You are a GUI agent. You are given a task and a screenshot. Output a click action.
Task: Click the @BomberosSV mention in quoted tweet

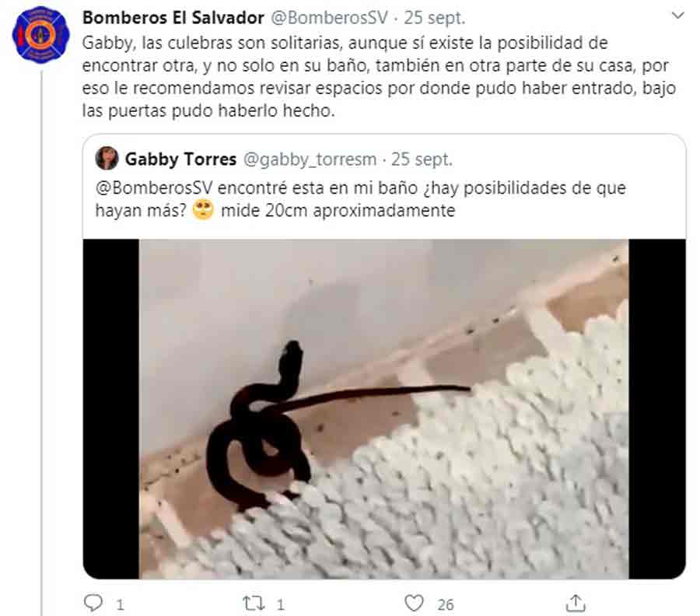pyautogui.click(x=154, y=187)
